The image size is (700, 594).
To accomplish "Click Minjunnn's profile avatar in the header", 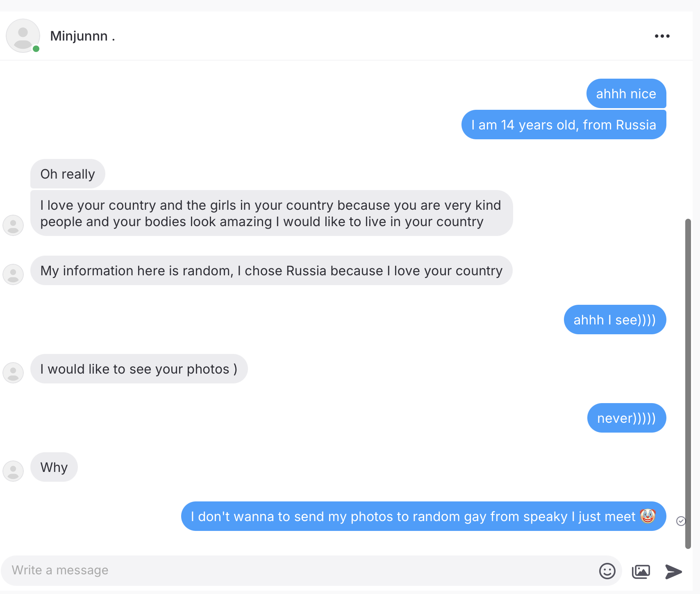I will (x=23, y=36).
